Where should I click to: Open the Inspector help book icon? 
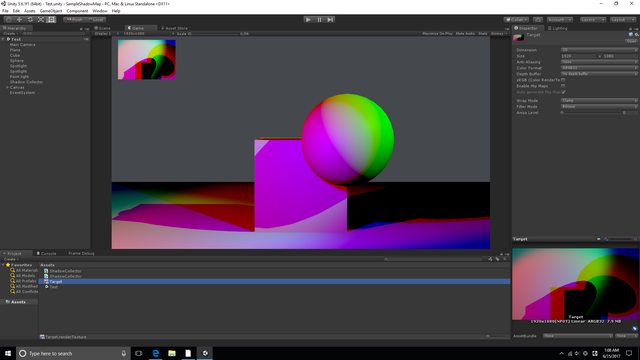click(x=631, y=35)
